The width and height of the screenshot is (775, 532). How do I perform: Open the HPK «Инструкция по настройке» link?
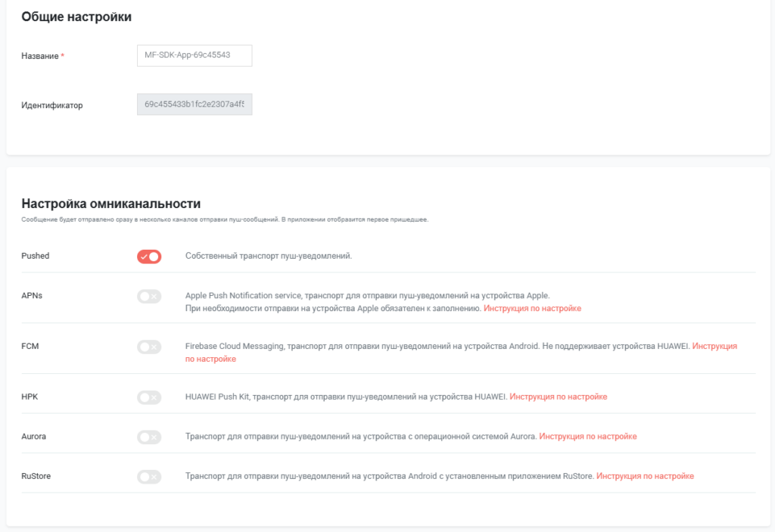click(x=558, y=397)
